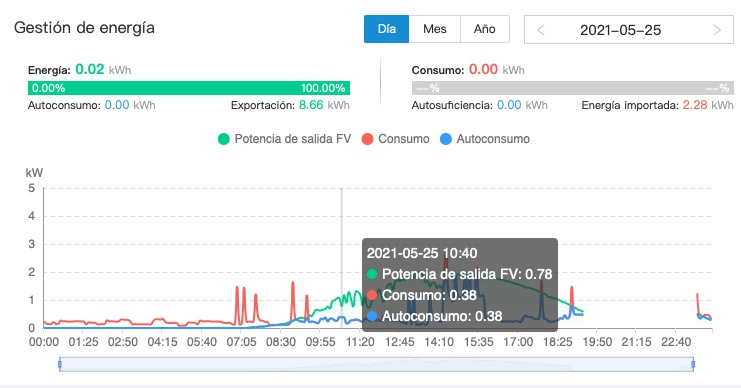Click the Energía importada 2.28 kWh value
The image size is (741, 388).
[708, 105]
